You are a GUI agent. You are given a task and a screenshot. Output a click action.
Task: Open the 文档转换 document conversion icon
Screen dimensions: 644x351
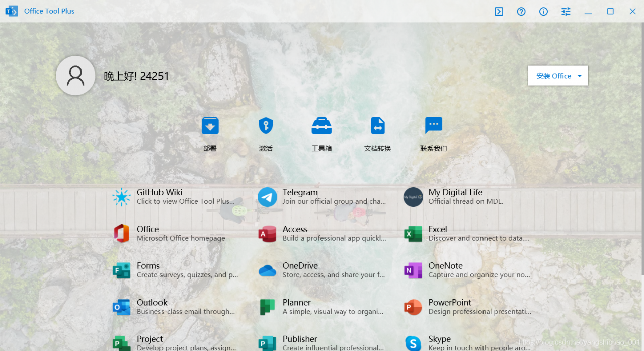[x=378, y=126]
